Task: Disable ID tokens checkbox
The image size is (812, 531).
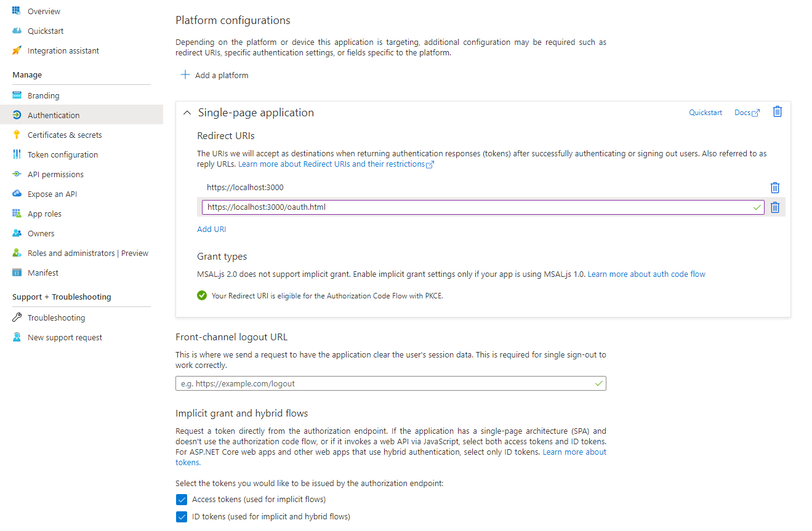Action: click(x=182, y=516)
